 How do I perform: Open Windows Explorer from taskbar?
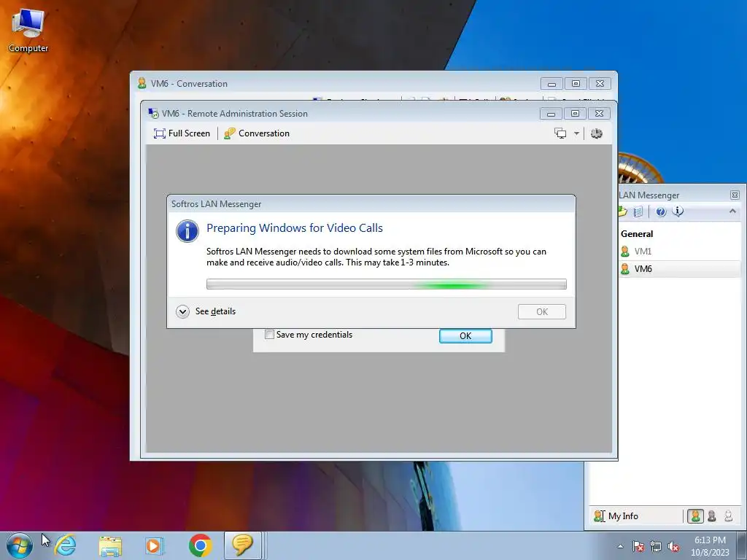click(110, 545)
